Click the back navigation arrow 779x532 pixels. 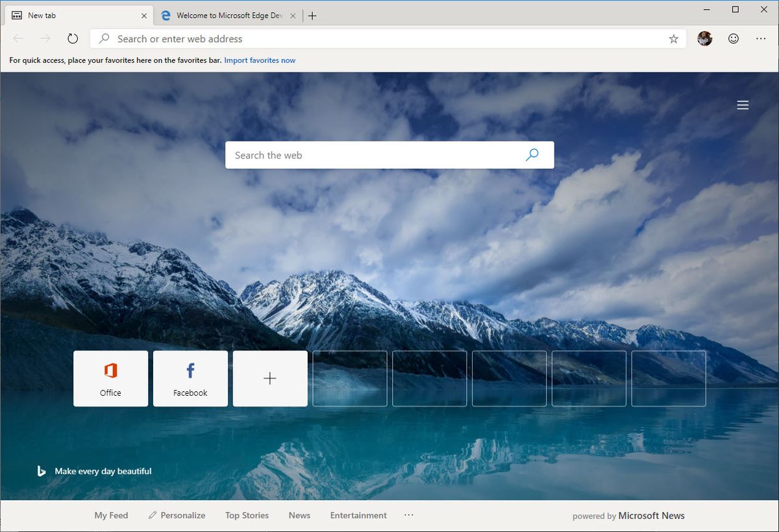click(x=18, y=38)
